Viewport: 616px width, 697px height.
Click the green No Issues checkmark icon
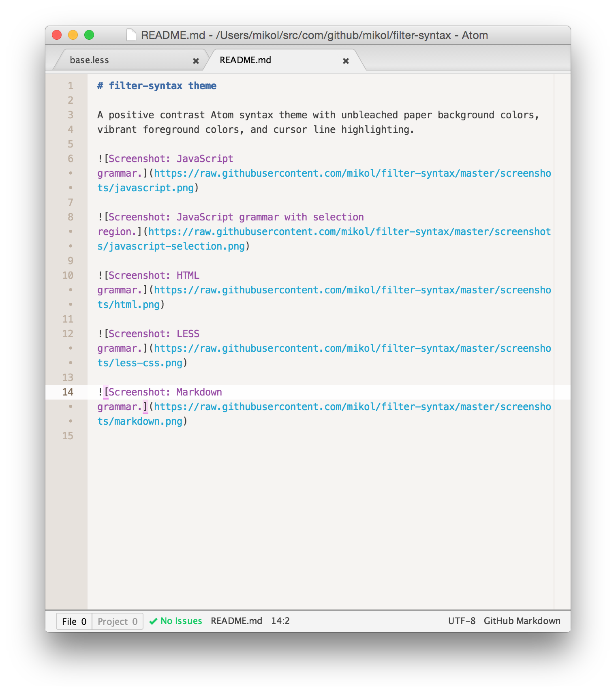(153, 621)
